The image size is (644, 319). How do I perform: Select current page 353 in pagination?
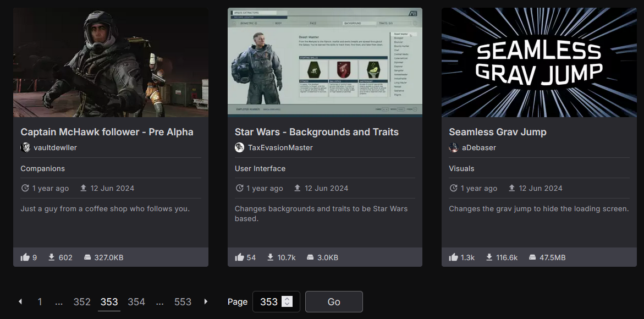tap(109, 302)
